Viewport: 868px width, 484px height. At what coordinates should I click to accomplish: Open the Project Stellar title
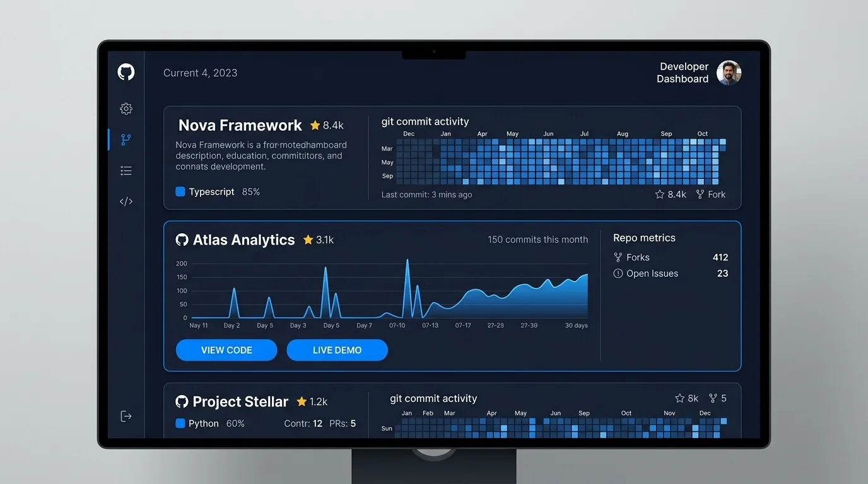(240, 401)
